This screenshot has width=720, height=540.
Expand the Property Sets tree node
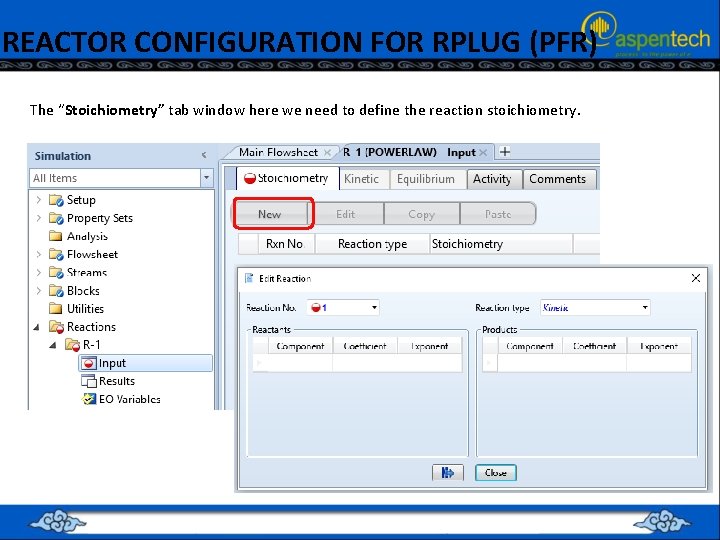click(39, 218)
